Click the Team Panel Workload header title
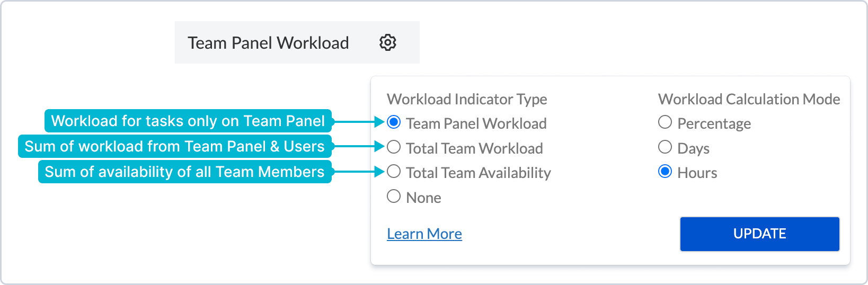Image resolution: width=868 pixels, height=285 pixels. coord(268,43)
